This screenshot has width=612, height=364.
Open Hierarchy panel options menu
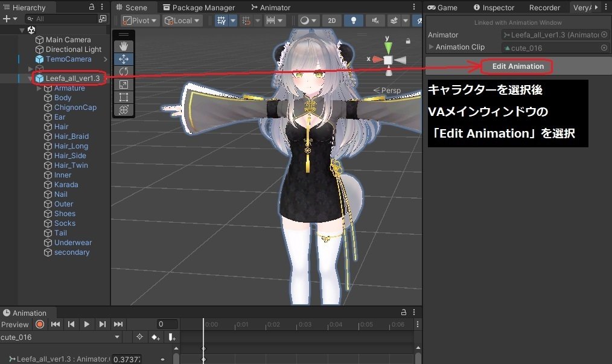pos(102,7)
